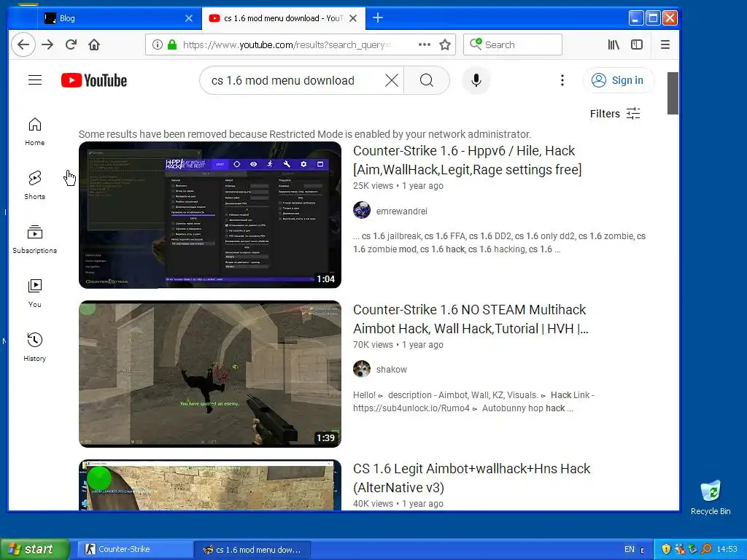
Task: Reload the YouTube results page
Action: coord(71,44)
